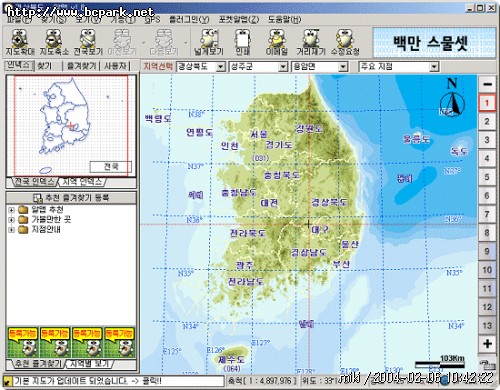Set map zoom to level 1
The height and width of the screenshot is (390, 500).
(487, 103)
